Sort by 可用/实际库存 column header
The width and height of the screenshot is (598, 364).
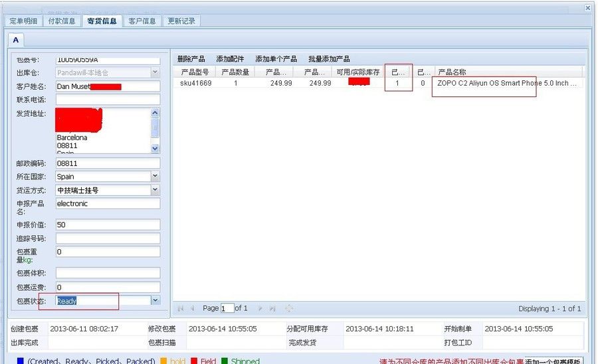coord(357,72)
